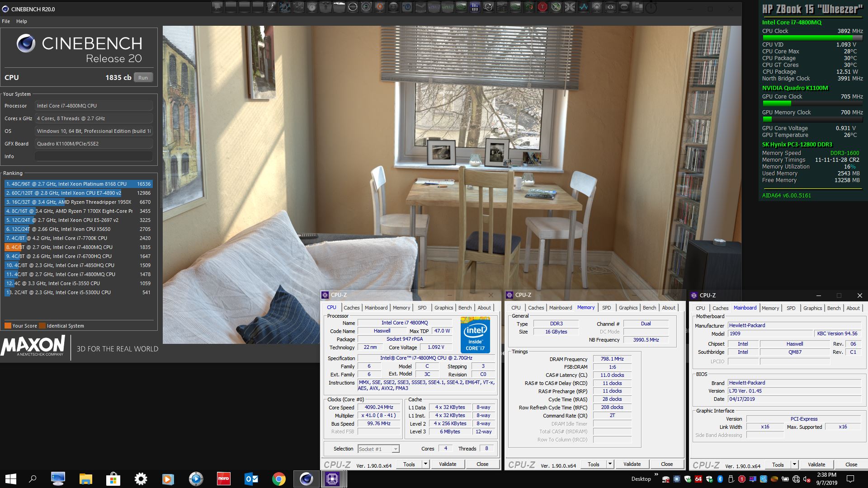Expand Tools dropdown in middle CPU-Z window
This screenshot has width=868, height=488.
tap(609, 464)
